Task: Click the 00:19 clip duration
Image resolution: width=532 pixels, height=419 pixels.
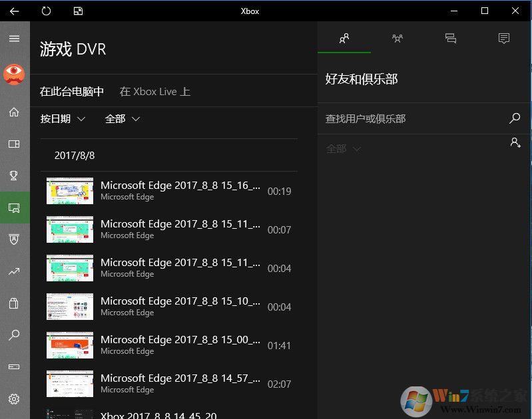Action: [x=279, y=191]
